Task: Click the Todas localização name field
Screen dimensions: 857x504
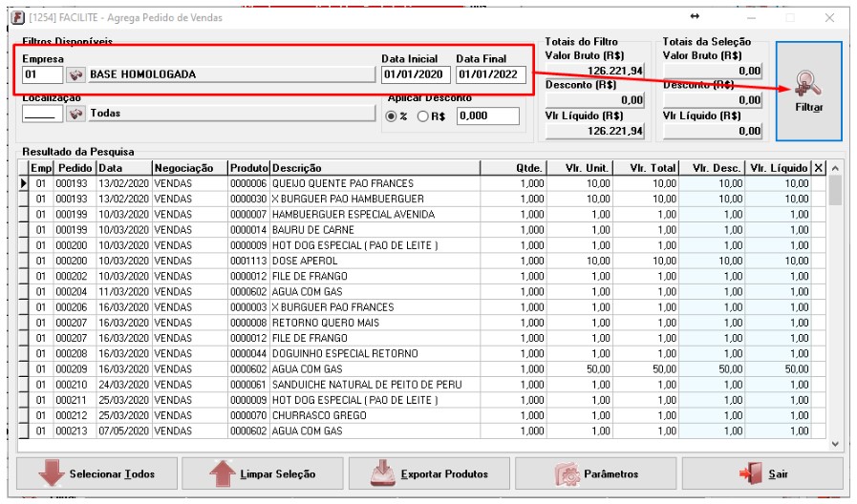Action: [231, 113]
